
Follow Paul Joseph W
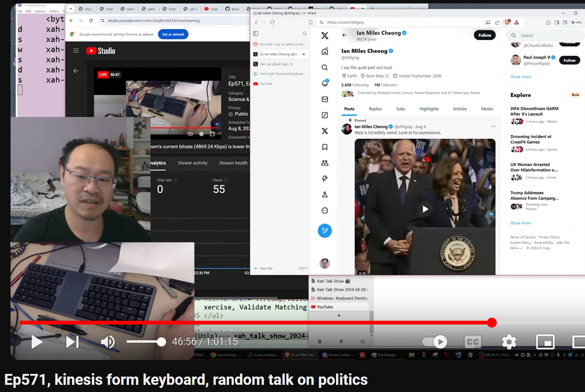570,60
